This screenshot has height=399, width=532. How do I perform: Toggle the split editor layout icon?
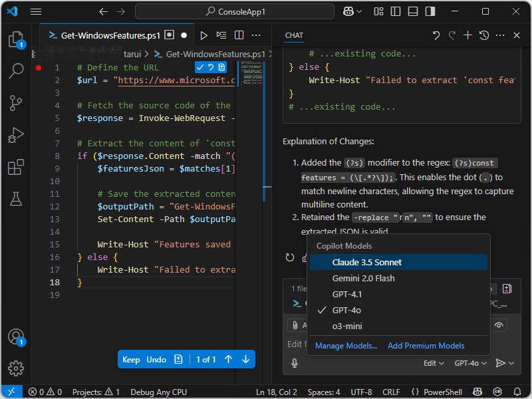point(239,35)
